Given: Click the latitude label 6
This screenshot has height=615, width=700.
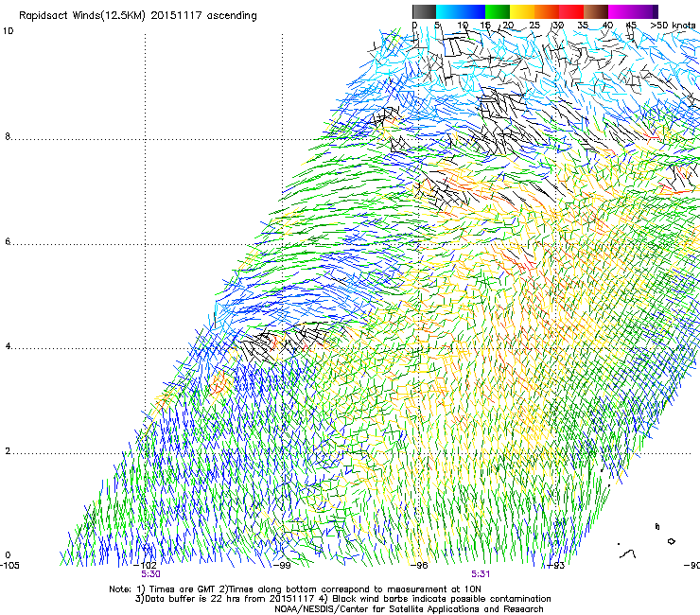Looking at the screenshot, I should pyautogui.click(x=8, y=241).
